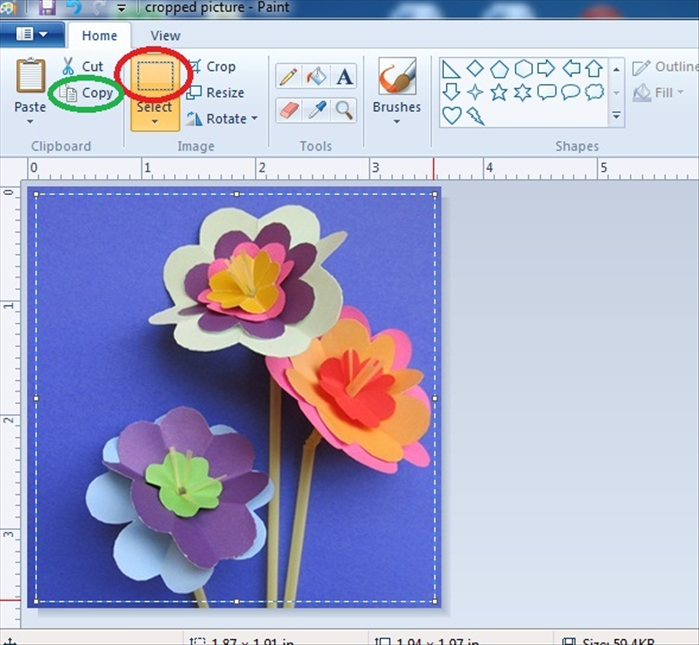The width and height of the screenshot is (699, 645).
Task: Open the Rotate dropdown menu
Action: click(222, 119)
